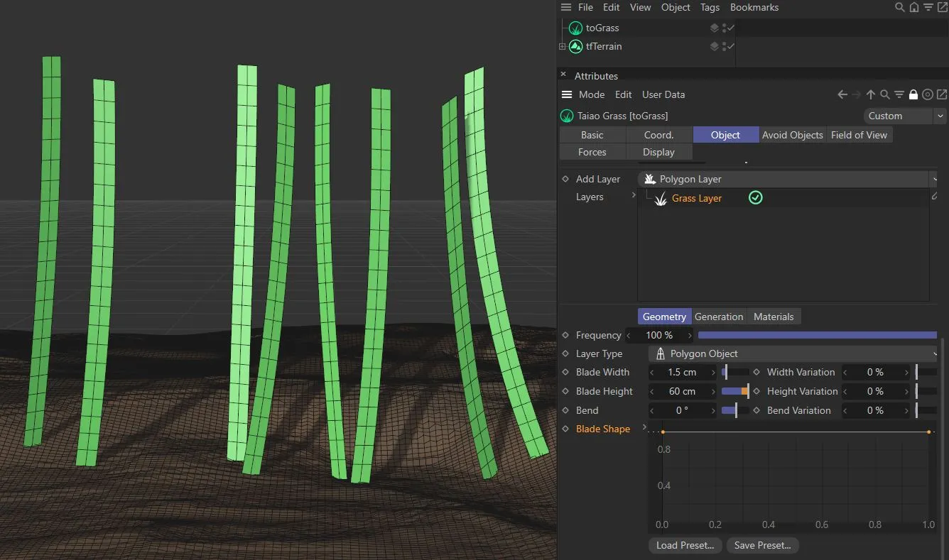Toggle the green checkmark enabling Grass Layer
Image resolution: width=949 pixels, height=560 pixels.
755,197
